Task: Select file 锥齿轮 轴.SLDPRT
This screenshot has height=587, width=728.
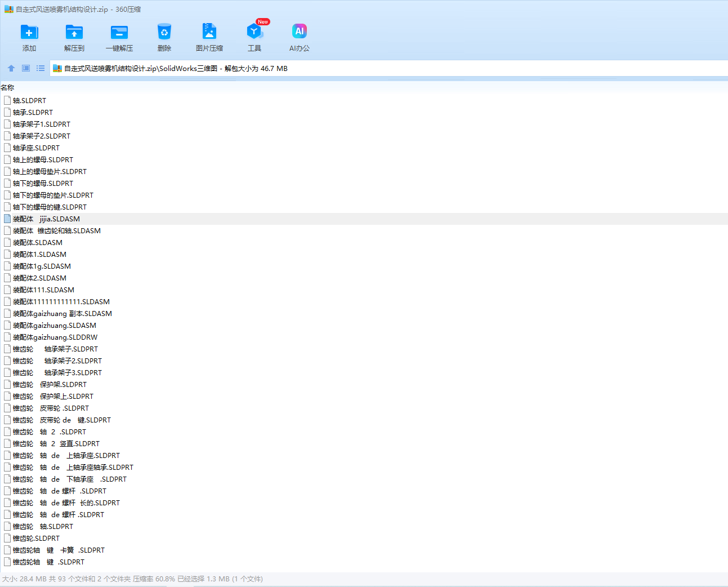Action: coord(43,526)
